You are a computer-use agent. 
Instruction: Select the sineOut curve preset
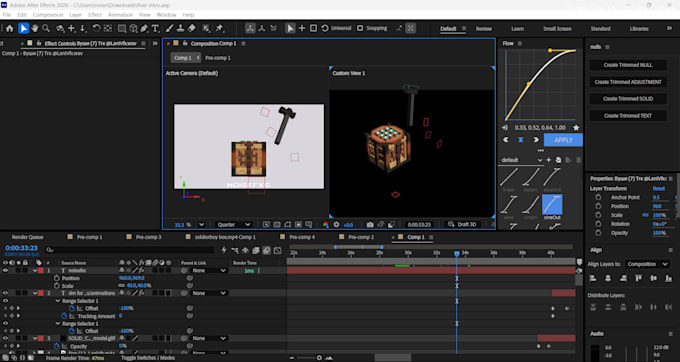[x=552, y=207]
